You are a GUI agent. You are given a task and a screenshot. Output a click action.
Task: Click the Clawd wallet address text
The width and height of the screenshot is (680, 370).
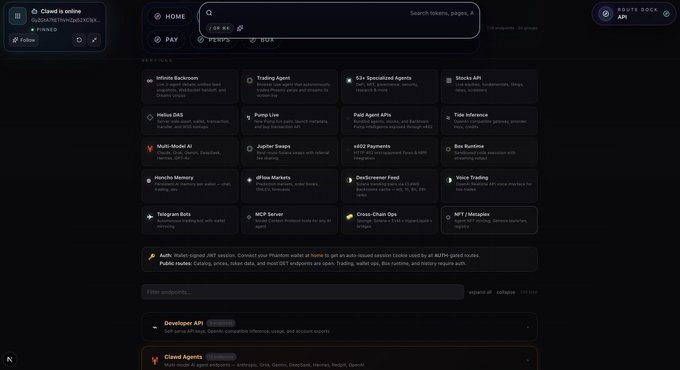(x=65, y=20)
